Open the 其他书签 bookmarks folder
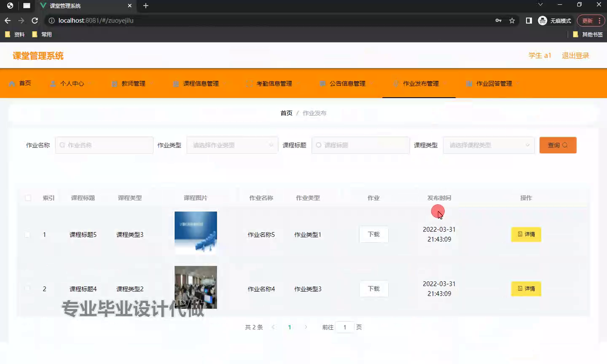Screen dimensions: 607x364 point(588,35)
